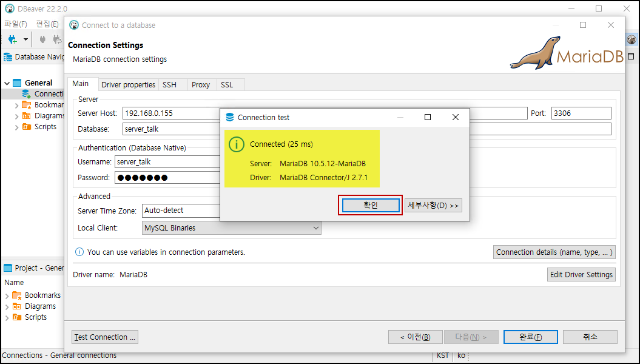640x364 pixels.
Task: Click the KST status bar entry
Action: click(x=443, y=356)
